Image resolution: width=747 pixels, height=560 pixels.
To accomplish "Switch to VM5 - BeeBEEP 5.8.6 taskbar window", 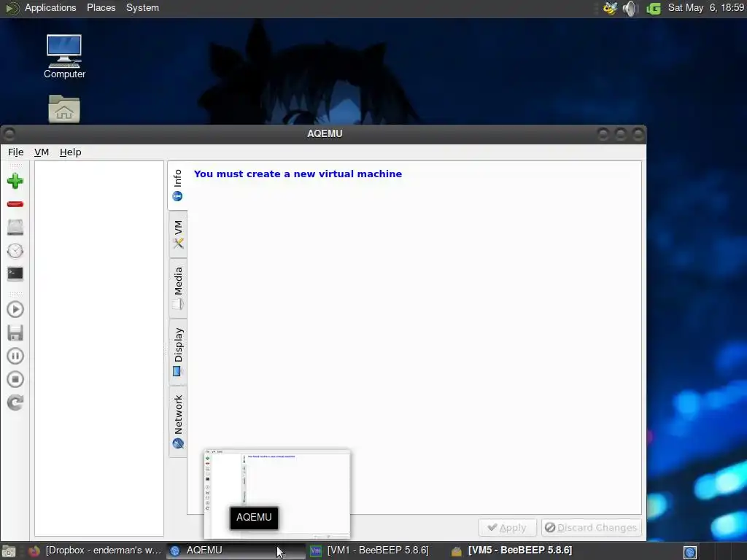I will click(x=511, y=551).
